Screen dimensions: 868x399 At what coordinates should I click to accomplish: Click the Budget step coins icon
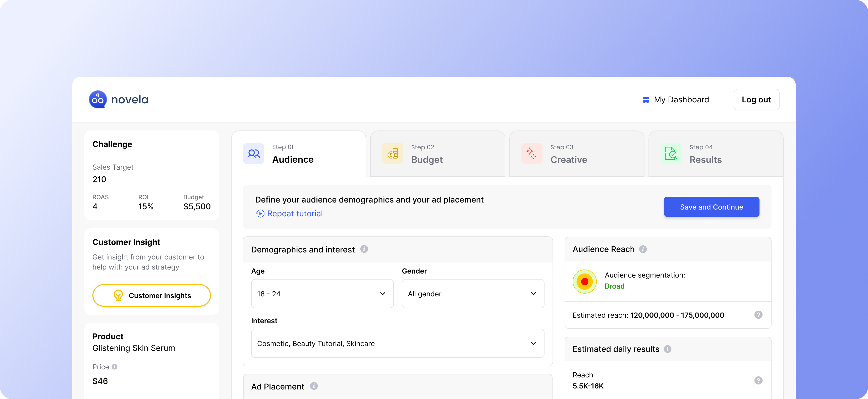point(393,154)
